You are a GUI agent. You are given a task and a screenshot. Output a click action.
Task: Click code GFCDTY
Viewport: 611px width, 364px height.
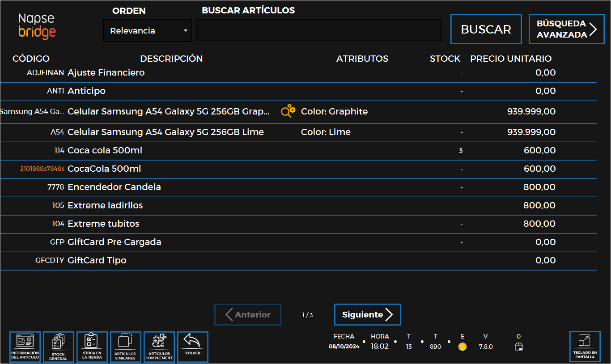pos(50,260)
